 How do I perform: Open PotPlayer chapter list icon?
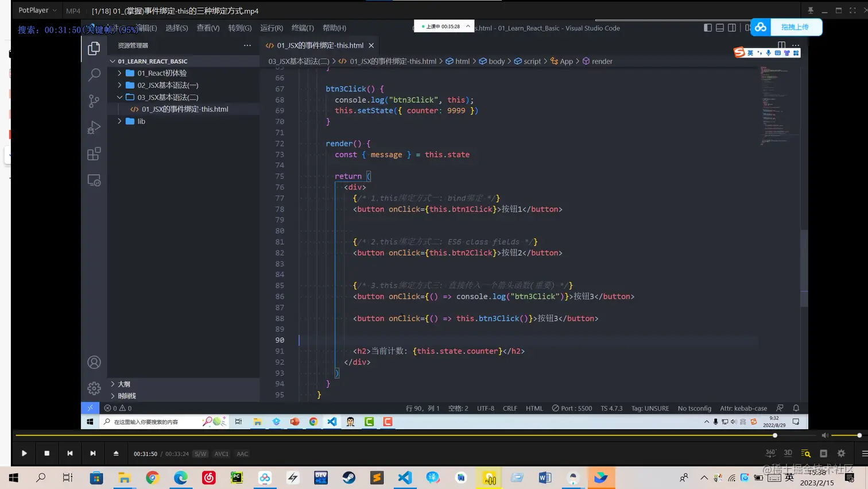[824, 453]
